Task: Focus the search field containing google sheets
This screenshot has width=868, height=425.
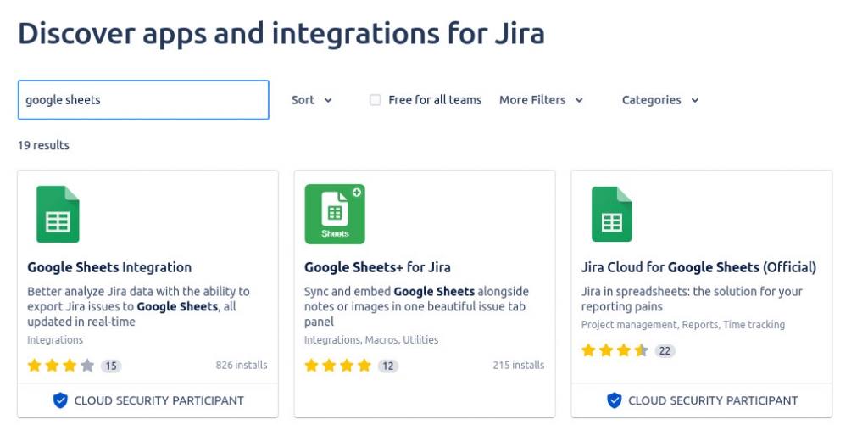Action: 143,100
